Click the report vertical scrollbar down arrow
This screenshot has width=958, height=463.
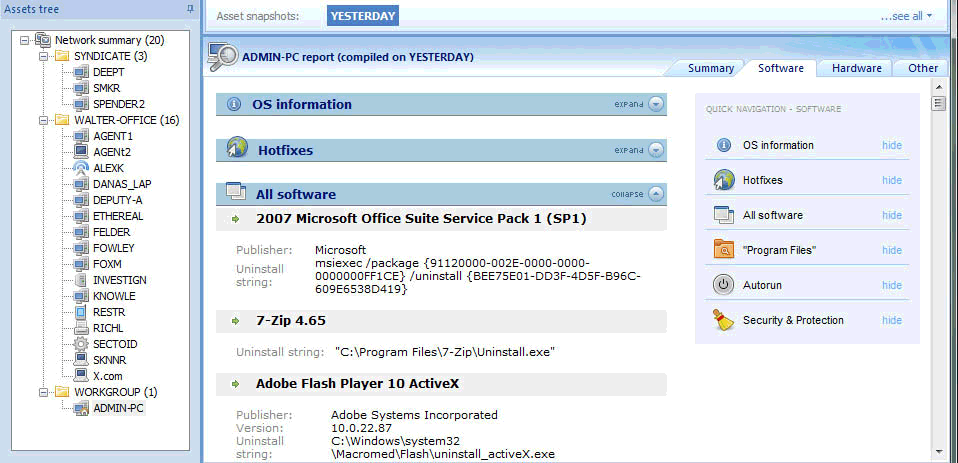click(939, 451)
